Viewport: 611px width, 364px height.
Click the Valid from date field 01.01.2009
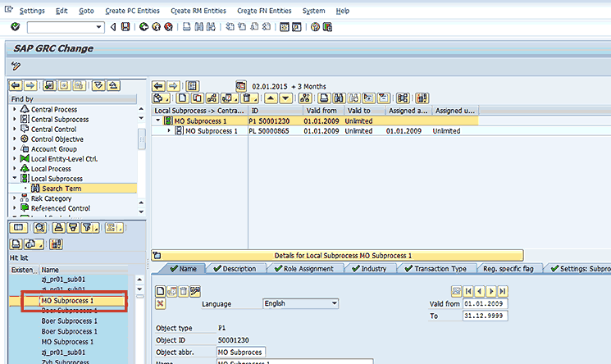(x=486, y=303)
